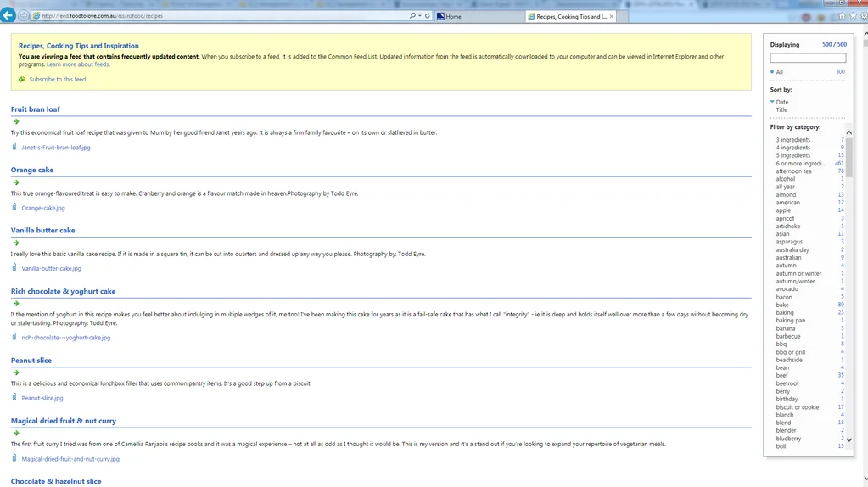
Task: Click the green arrow under Fruit bran loaf
Action: click(16, 121)
